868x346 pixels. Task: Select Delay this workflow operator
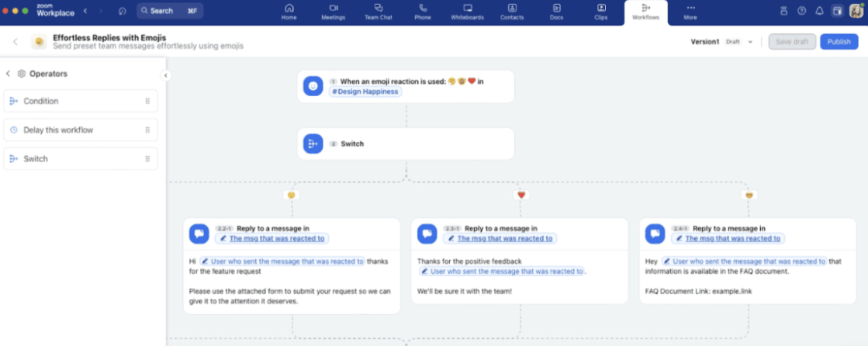tap(81, 130)
